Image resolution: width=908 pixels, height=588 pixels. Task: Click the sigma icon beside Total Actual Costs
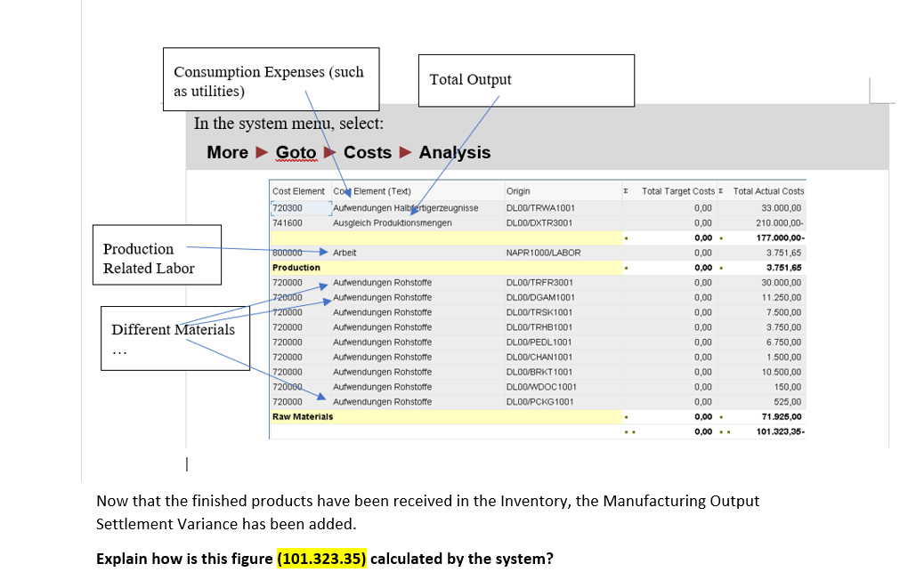(720, 191)
